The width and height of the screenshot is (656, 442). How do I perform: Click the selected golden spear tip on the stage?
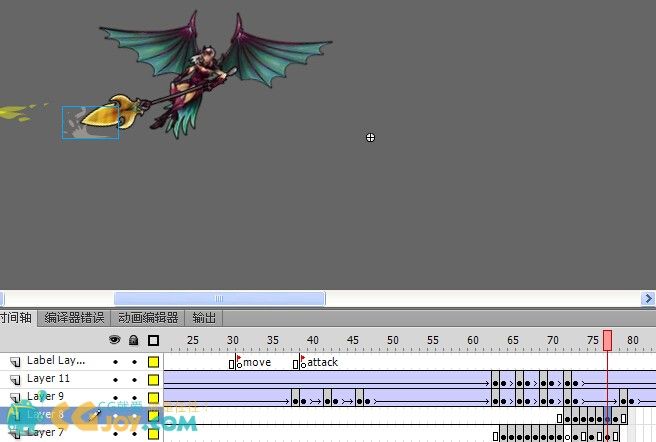[x=102, y=115]
